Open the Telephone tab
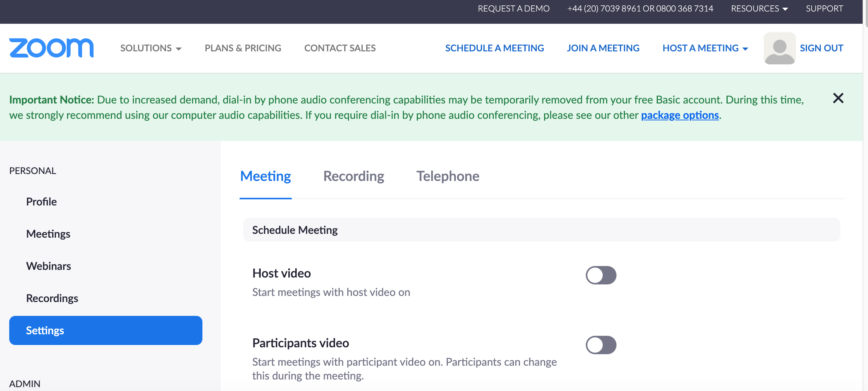868x391 pixels. point(448,176)
